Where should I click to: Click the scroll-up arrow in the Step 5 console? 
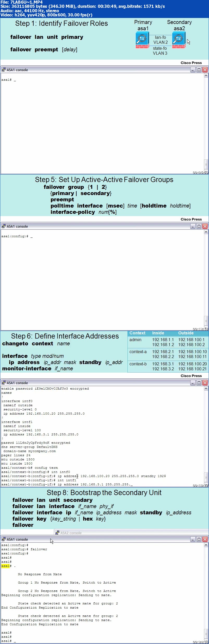[206, 232]
